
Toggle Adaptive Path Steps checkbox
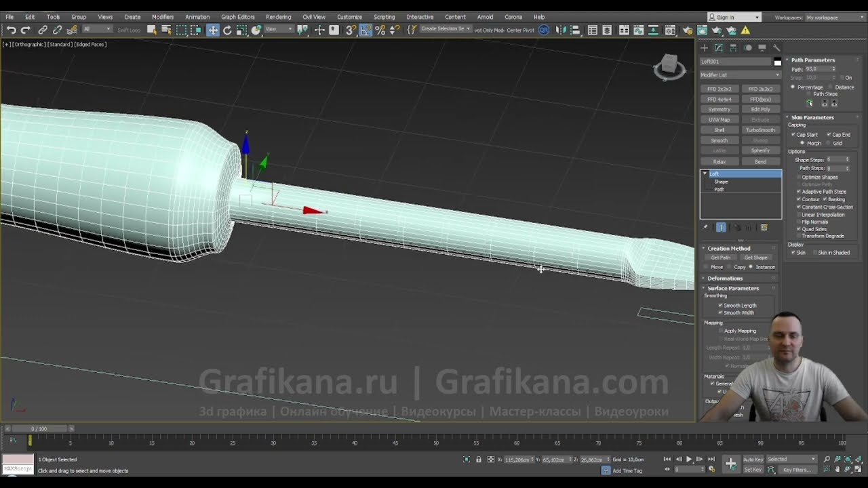(799, 191)
